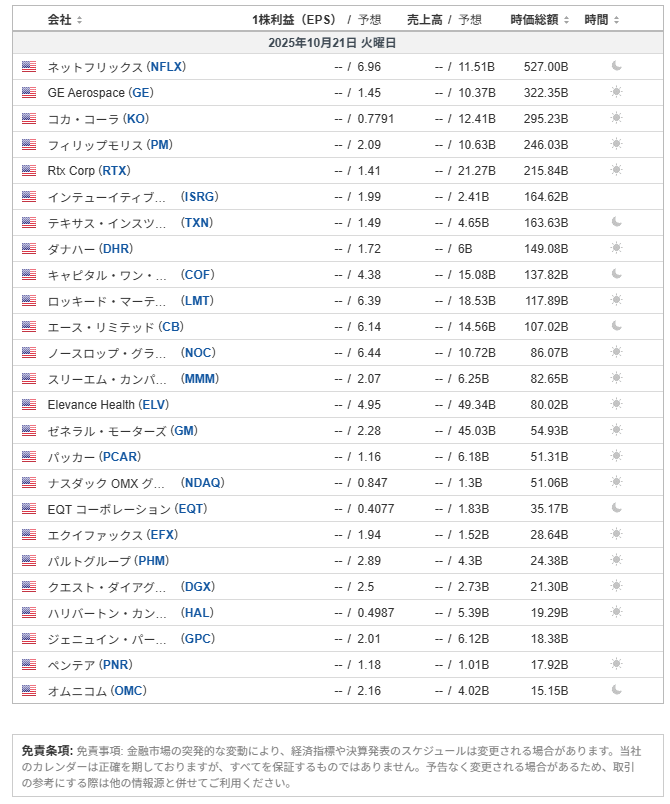Click the US flag beside Elevance Health
This screenshot has width=670, height=804.
(x=29, y=404)
